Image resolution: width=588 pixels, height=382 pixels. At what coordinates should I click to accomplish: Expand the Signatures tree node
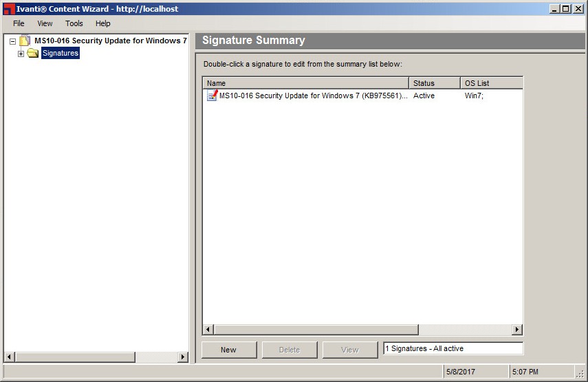(x=21, y=54)
